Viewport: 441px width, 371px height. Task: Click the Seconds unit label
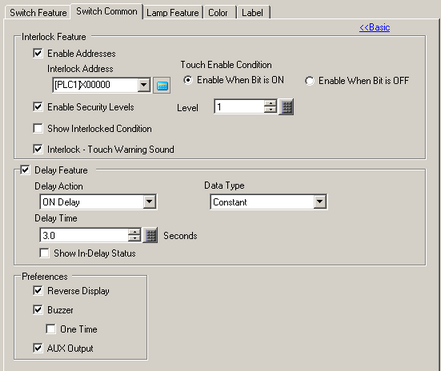[x=180, y=236]
